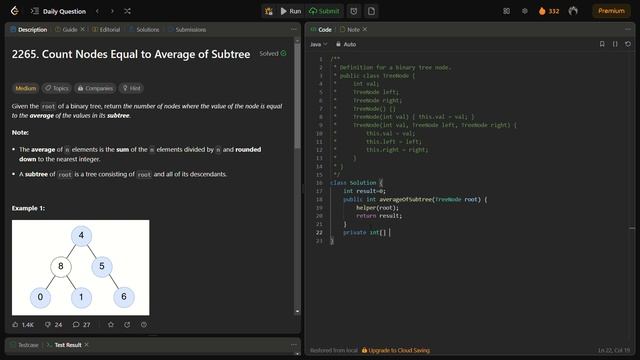
Task: Open the user profile avatar
Action: 573,11
